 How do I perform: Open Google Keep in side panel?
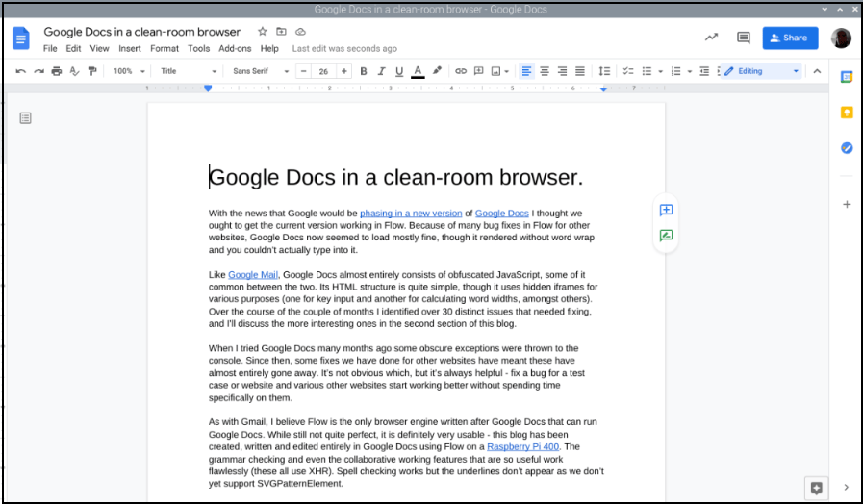847,113
